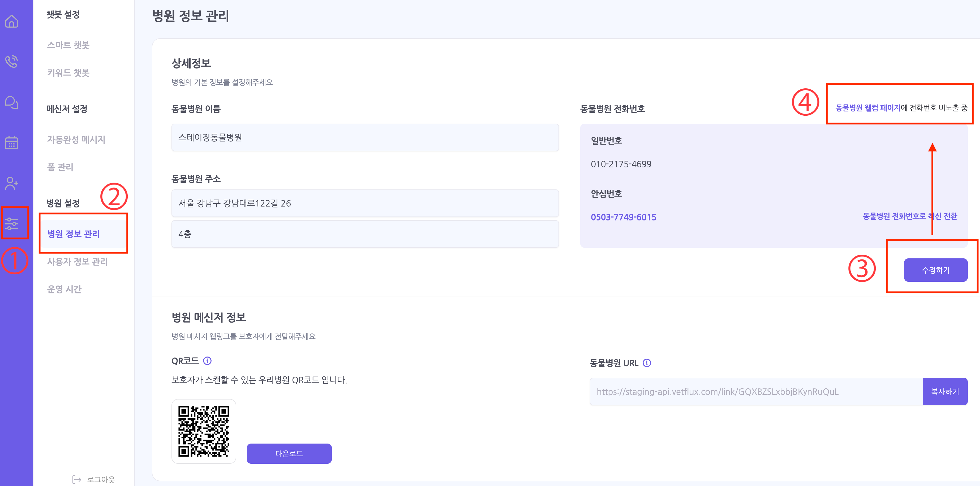
Task: Click the 동물병원 이름 input field
Action: pyautogui.click(x=365, y=138)
